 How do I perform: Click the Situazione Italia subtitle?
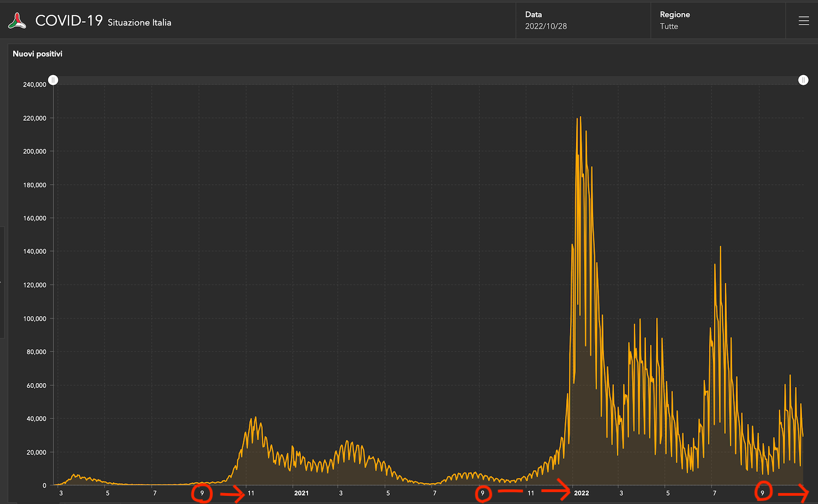point(140,23)
